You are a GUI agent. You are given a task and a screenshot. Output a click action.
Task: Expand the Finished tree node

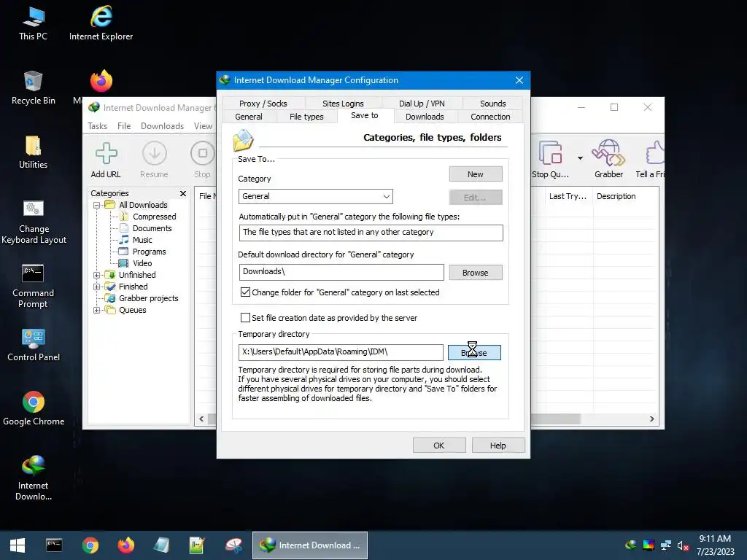coord(97,287)
